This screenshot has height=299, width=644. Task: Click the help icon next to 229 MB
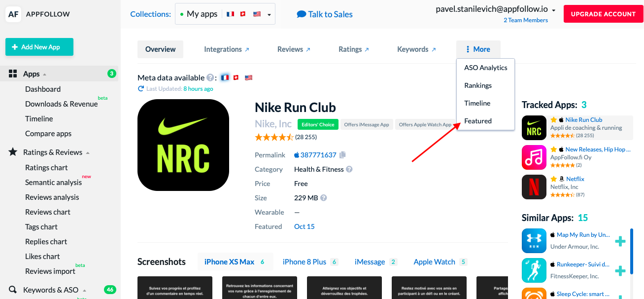[x=324, y=198]
